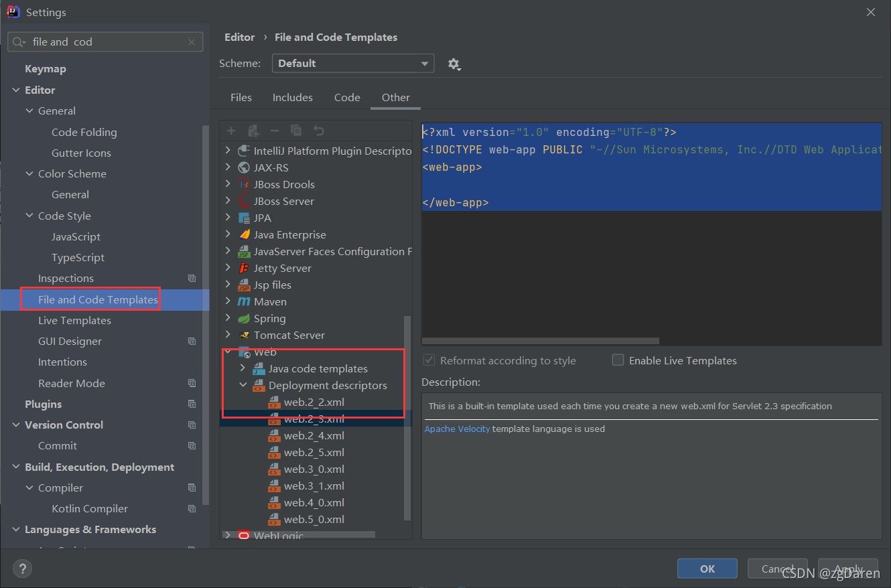891x588 pixels.
Task: Switch to the Includes tab
Action: (293, 98)
